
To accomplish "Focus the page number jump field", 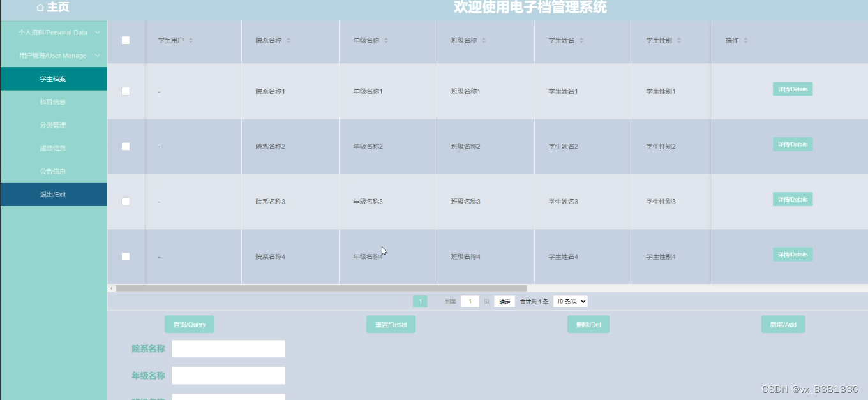I will [x=470, y=301].
